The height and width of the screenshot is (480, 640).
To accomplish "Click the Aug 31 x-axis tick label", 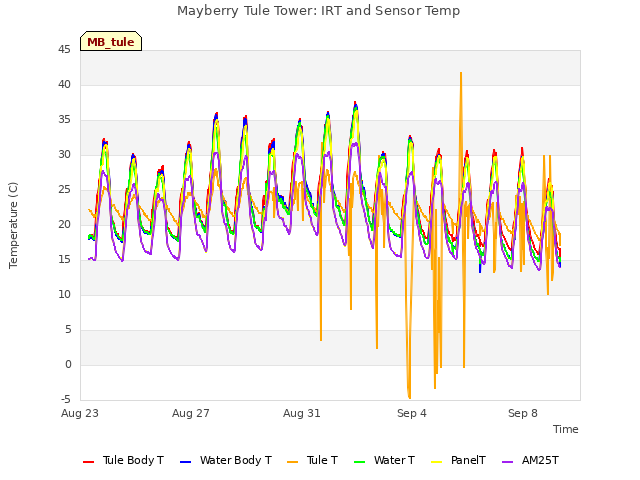I will pos(302,413).
